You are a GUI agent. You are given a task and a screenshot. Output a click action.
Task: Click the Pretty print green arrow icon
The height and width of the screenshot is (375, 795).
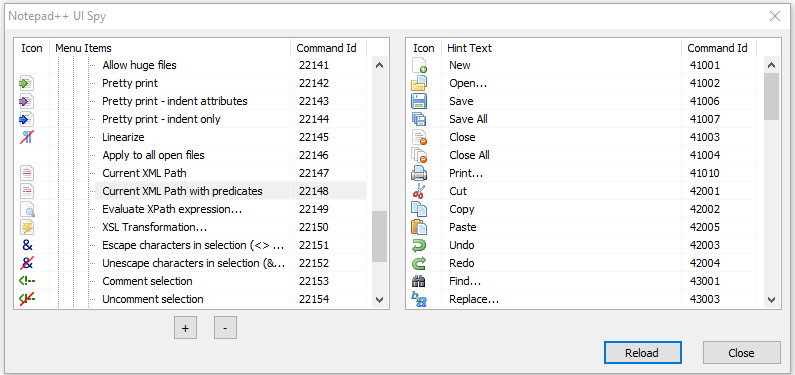tap(26, 83)
